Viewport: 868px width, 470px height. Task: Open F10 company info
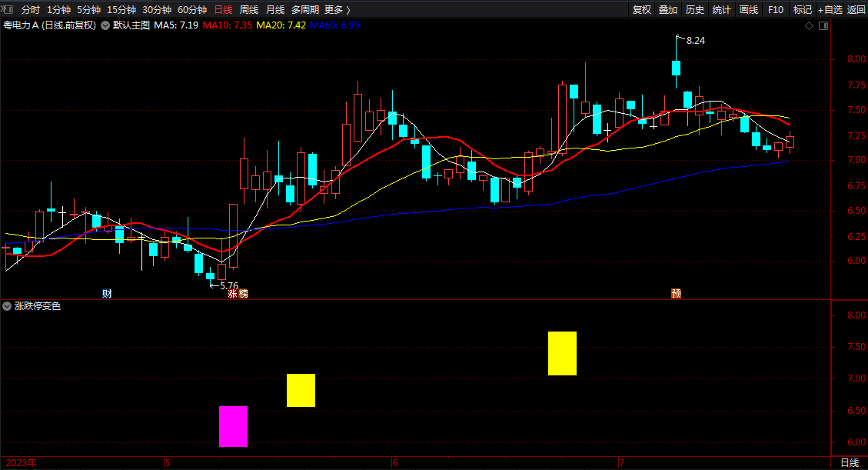coord(776,9)
